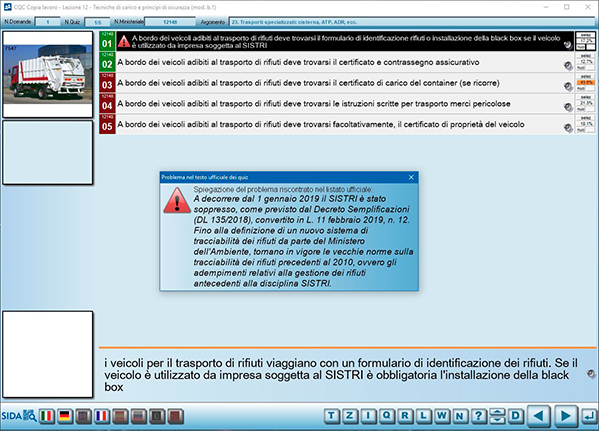This screenshot has width=599, height=431.
Task: Go to previous question with left arrow
Action: coord(539,416)
